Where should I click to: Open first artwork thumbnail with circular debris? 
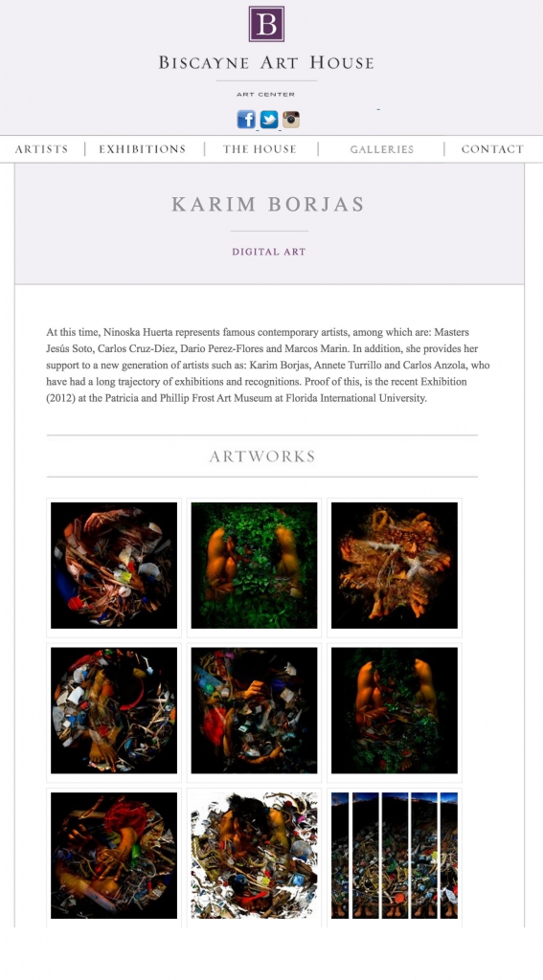point(114,565)
